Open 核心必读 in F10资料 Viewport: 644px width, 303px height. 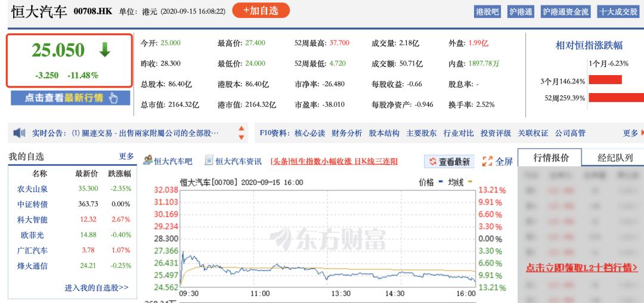coord(309,133)
